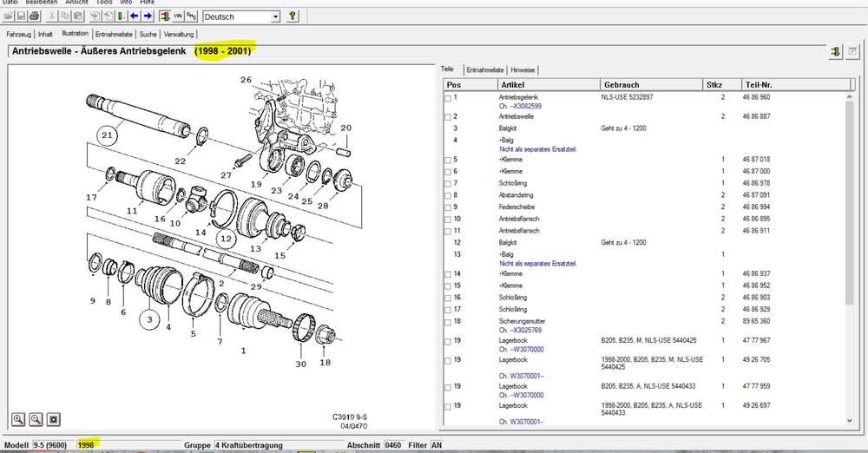This screenshot has width=868, height=453.
Task: Click the Filter field showing AN
Action: (437, 444)
